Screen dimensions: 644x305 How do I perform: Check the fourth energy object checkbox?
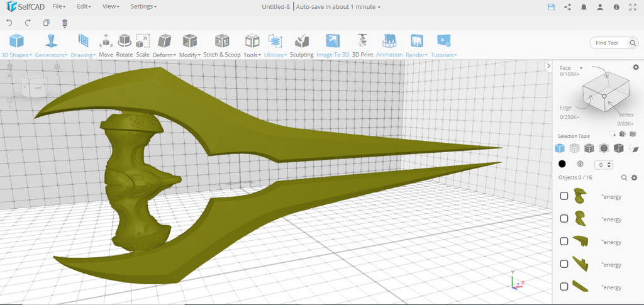coord(564,263)
